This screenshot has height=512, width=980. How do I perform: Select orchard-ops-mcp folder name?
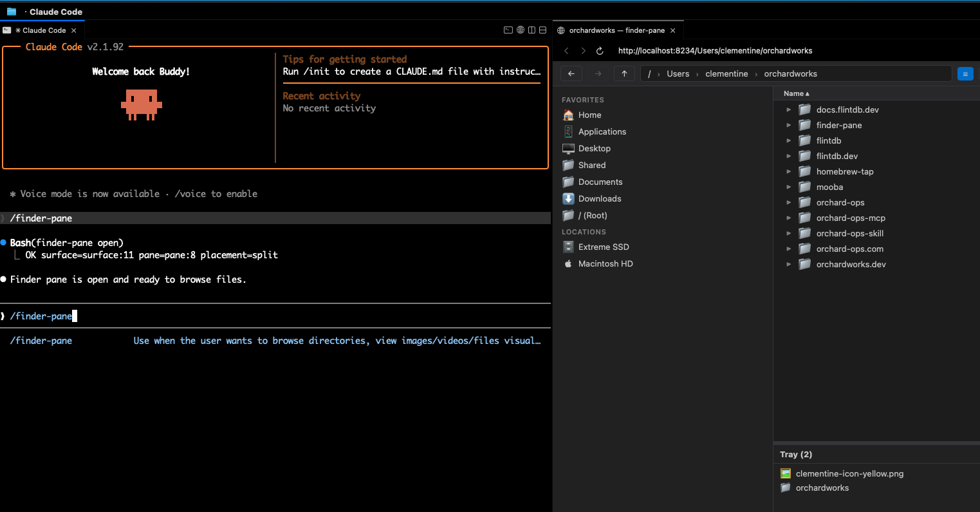click(x=851, y=218)
